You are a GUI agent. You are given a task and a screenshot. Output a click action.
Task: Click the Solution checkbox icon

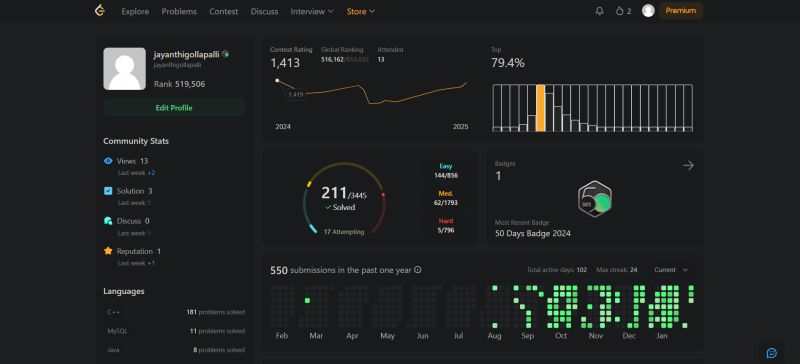pos(108,191)
